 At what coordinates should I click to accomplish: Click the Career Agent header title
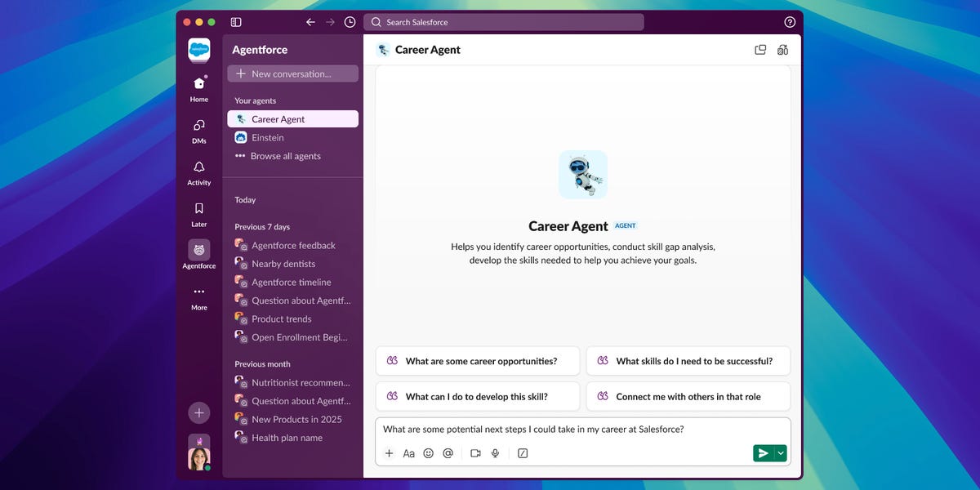click(428, 50)
